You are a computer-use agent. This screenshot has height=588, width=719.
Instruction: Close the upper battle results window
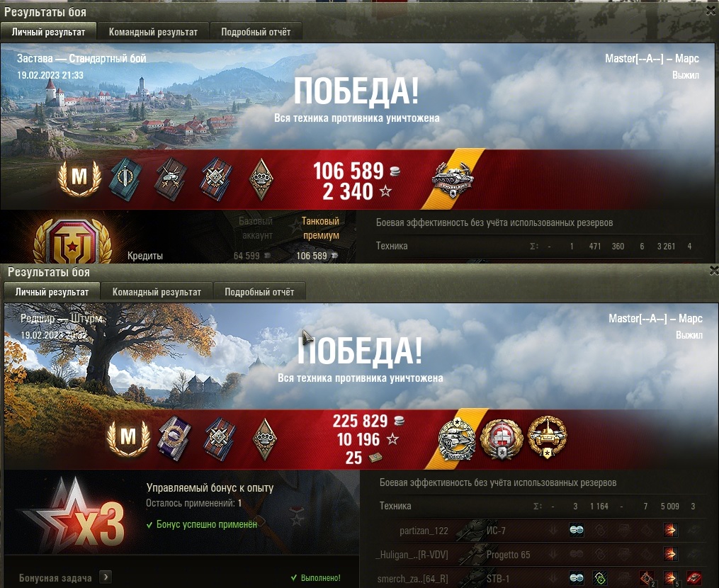[711, 11]
